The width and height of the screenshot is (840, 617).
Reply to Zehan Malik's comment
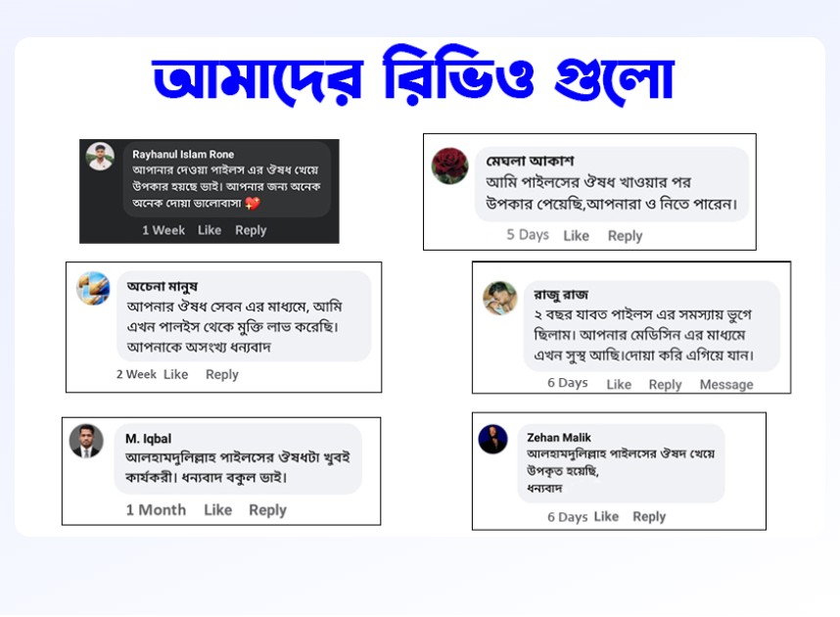[649, 517]
